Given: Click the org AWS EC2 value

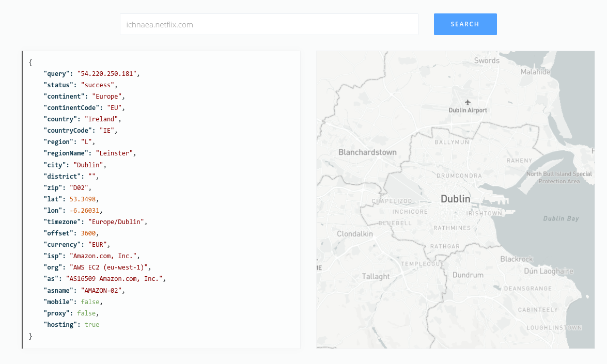Looking at the screenshot, I should click(x=109, y=267).
